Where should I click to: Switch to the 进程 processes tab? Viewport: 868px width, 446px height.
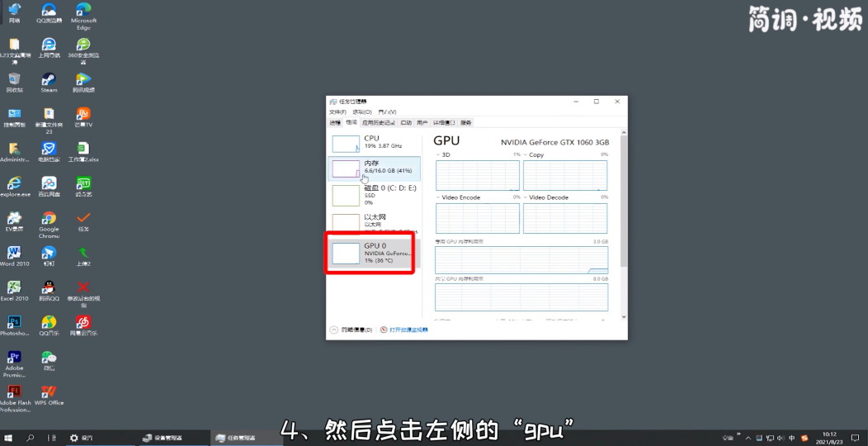pyautogui.click(x=335, y=122)
